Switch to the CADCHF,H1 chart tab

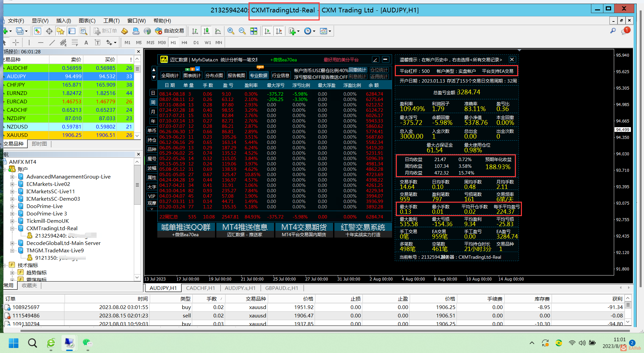[200, 288]
